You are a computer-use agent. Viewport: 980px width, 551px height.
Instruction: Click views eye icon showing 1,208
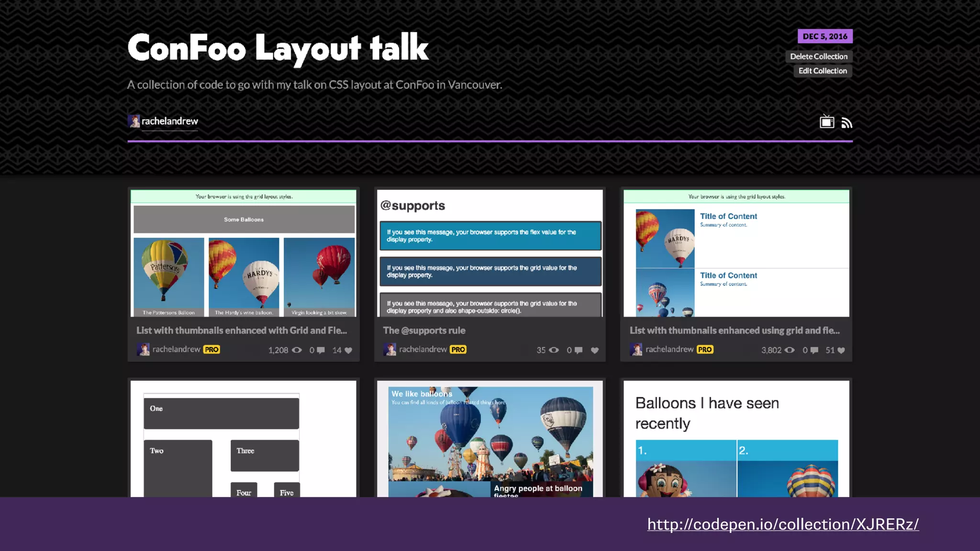point(297,350)
